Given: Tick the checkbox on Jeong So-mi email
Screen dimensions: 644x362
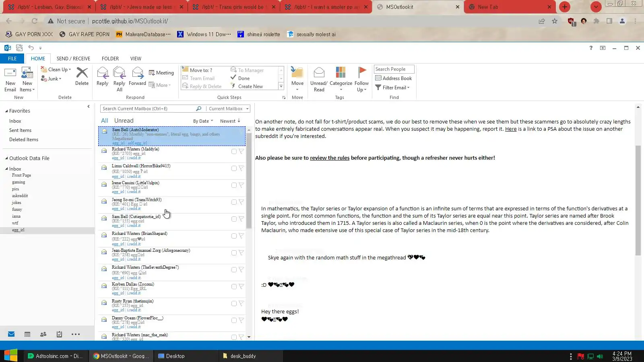Looking at the screenshot, I should coord(234,202).
